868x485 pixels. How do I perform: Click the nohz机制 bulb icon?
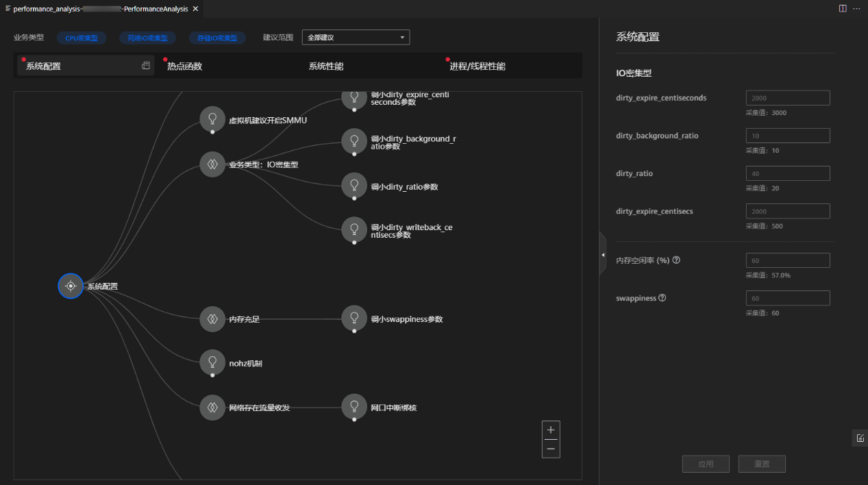coord(212,362)
